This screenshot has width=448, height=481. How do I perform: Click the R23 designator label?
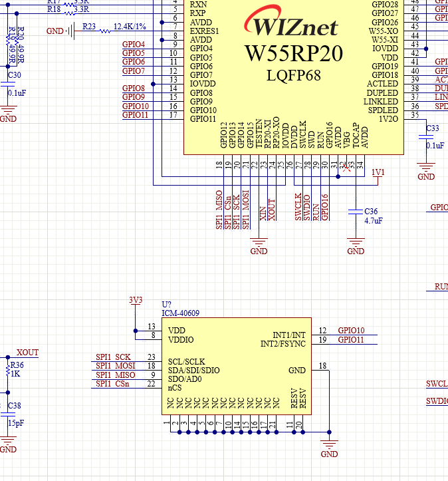point(89,27)
